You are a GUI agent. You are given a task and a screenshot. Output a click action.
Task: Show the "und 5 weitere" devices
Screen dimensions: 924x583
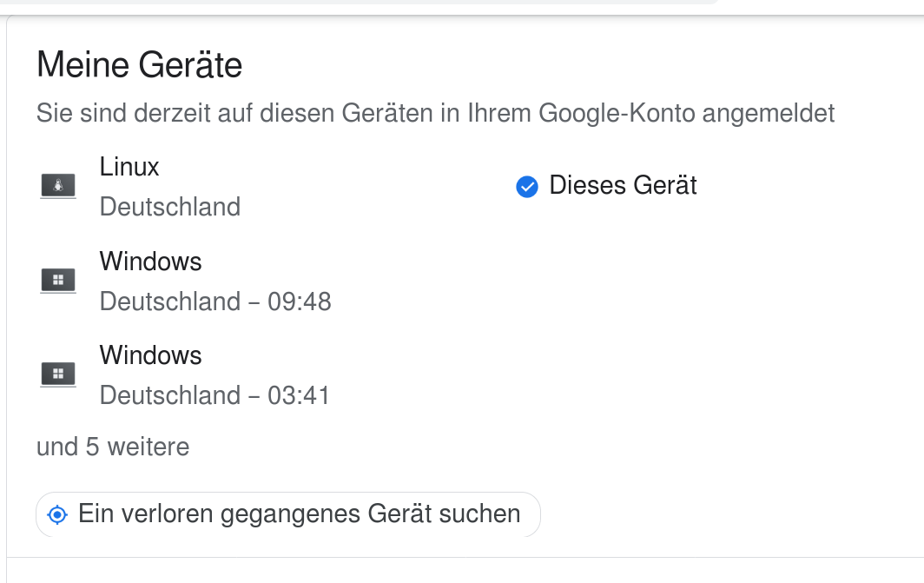tap(113, 447)
